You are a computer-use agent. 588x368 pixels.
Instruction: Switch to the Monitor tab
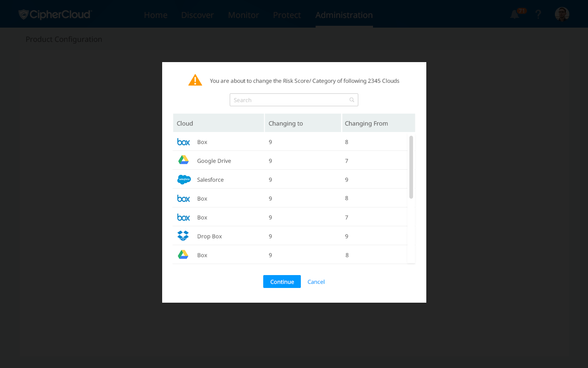[243, 15]
